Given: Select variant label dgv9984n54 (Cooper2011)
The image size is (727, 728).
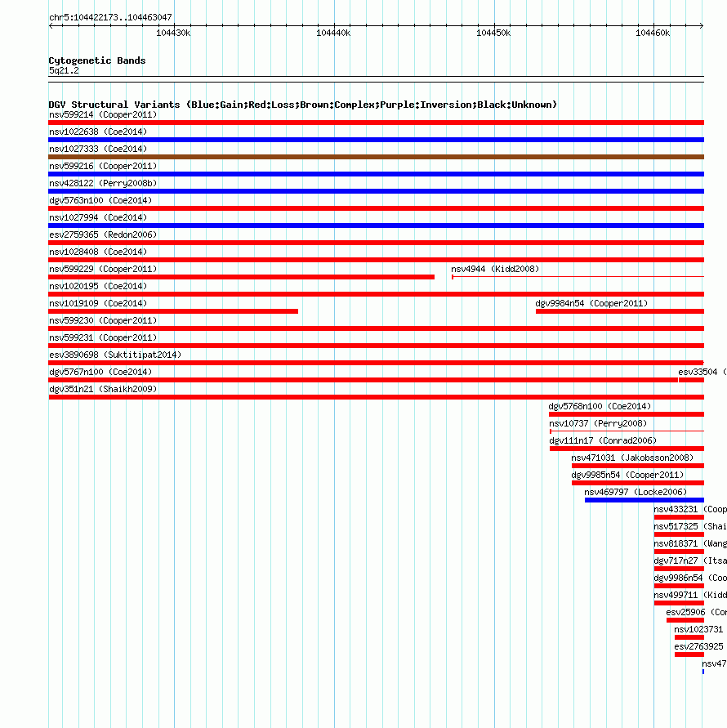Looking at the screenshot, I should (591, 304).
